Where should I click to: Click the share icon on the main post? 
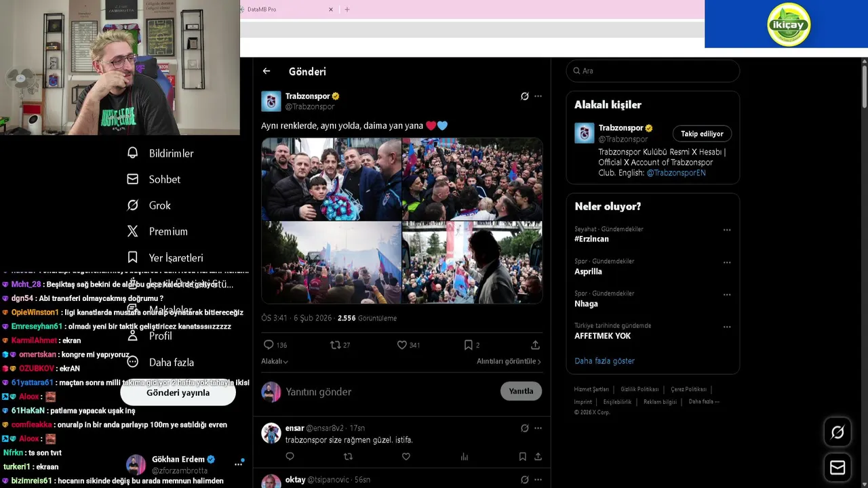pyautogui.click(x=535, y=345)
